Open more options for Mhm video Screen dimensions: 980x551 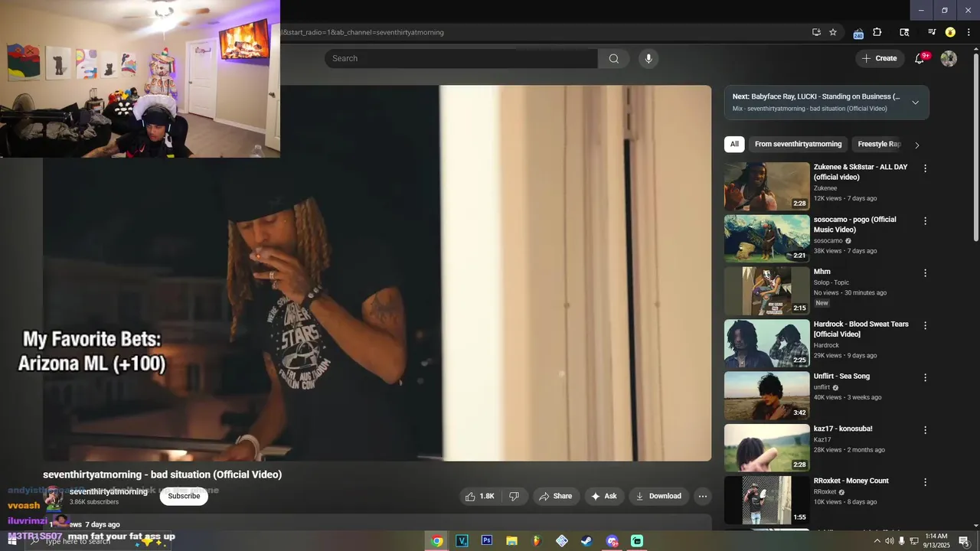pyautogui.click(x=925, y=273)
